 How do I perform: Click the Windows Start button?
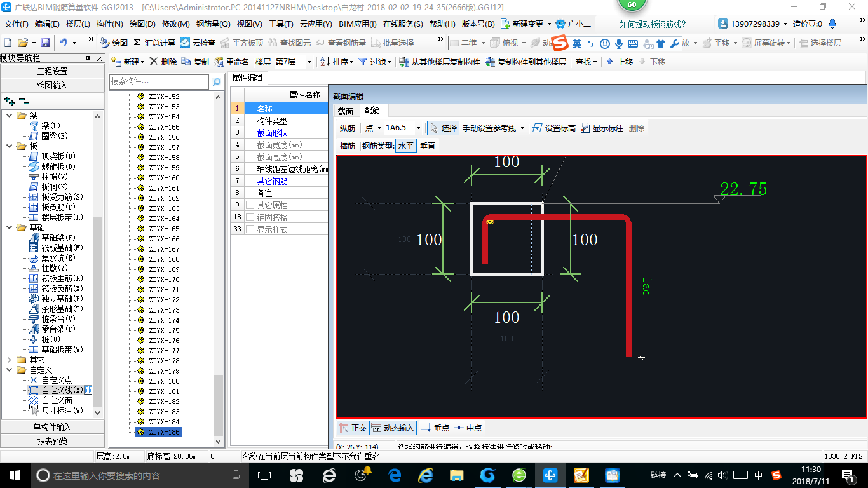point(14,475)
